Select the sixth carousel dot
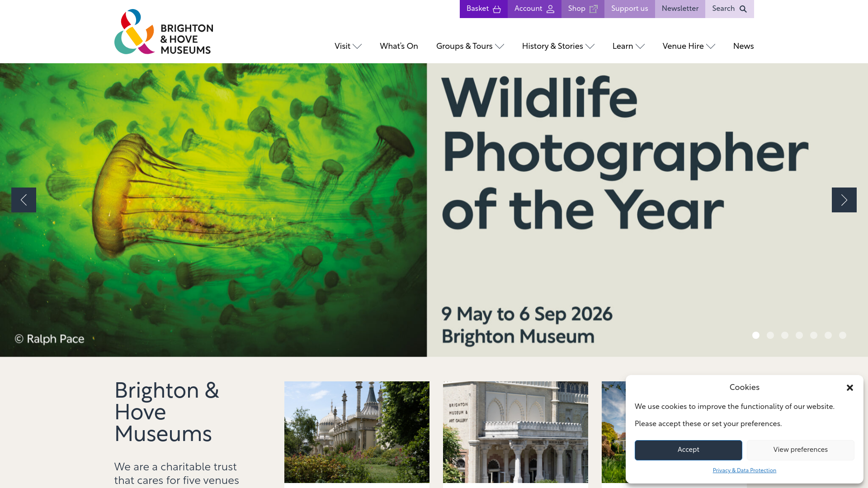The image size is (868, 488). (x=828, y=335)
